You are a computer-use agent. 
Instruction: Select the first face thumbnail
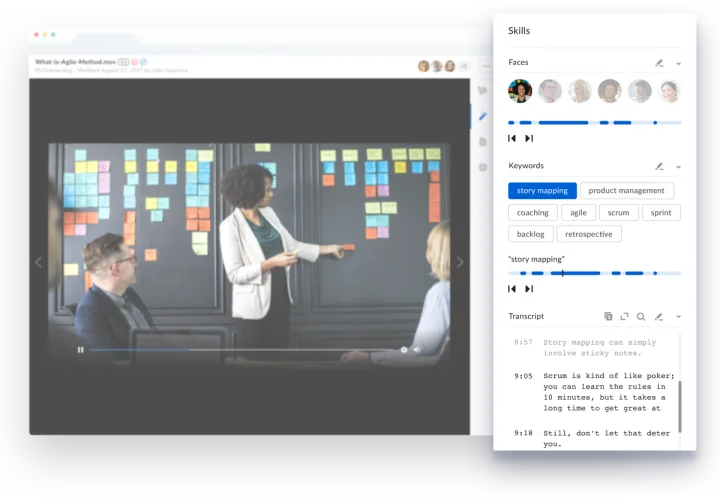click(520, 91)
